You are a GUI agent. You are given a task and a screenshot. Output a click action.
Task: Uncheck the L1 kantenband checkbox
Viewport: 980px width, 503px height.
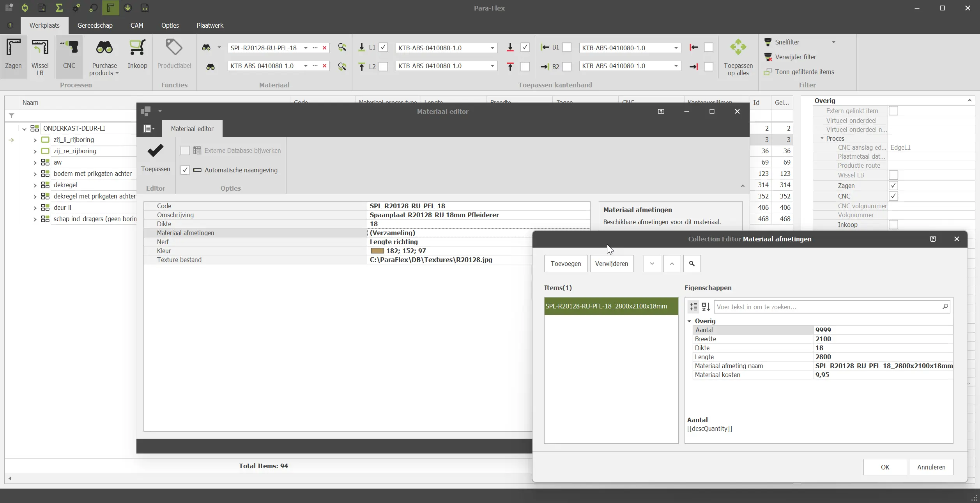click(383, 48)
